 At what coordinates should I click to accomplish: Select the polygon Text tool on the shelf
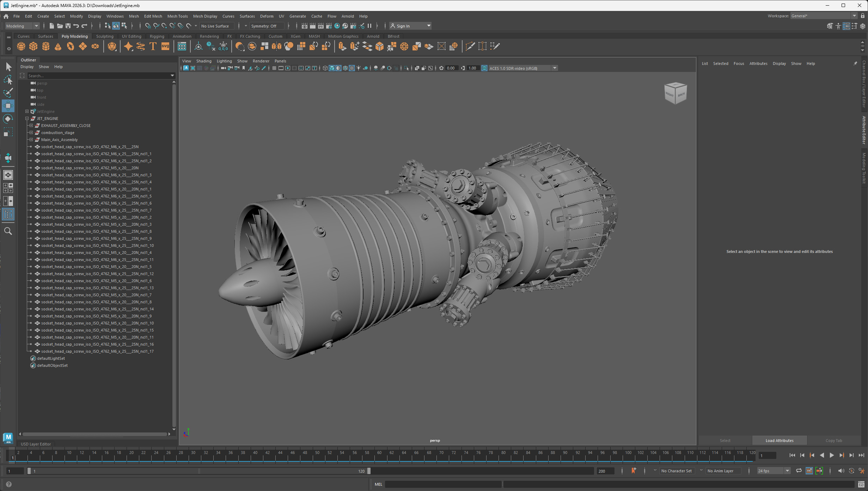[x=153, y=46]
